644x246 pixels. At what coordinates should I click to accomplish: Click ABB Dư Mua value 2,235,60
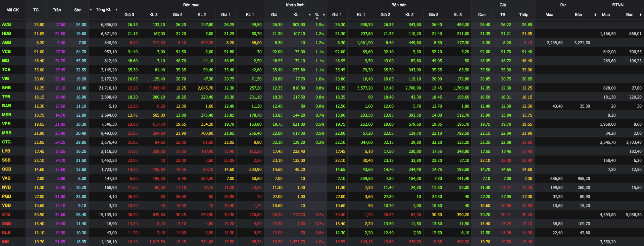pos(555,43)
